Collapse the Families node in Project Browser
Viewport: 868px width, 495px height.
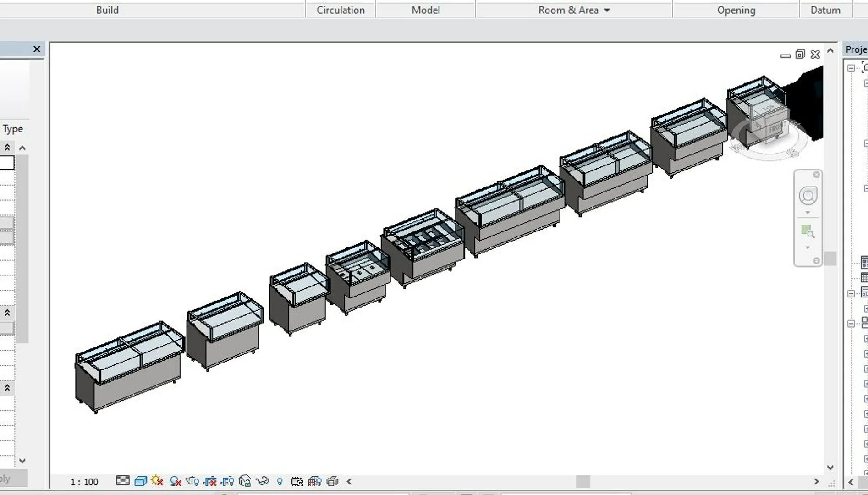click(x=851, y=324)
